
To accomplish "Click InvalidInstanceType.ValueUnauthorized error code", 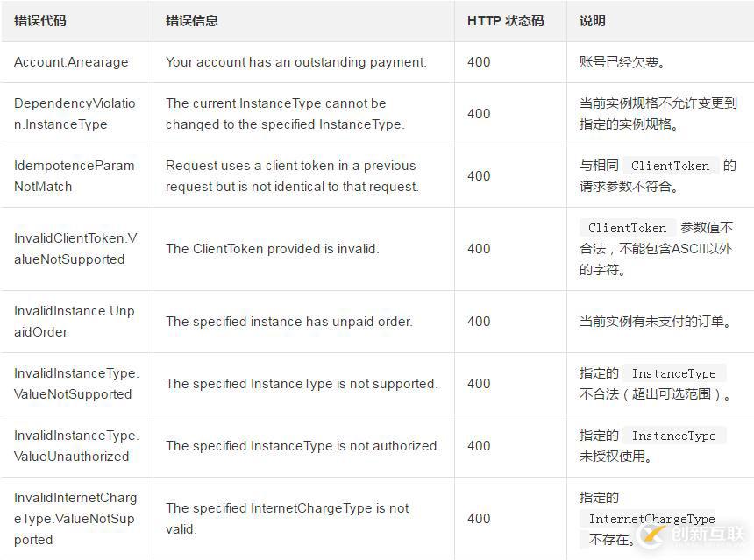I will [76, 446].
